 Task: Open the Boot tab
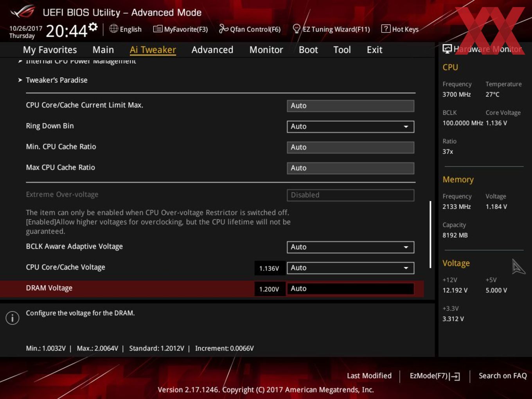(x=308, y=50)
